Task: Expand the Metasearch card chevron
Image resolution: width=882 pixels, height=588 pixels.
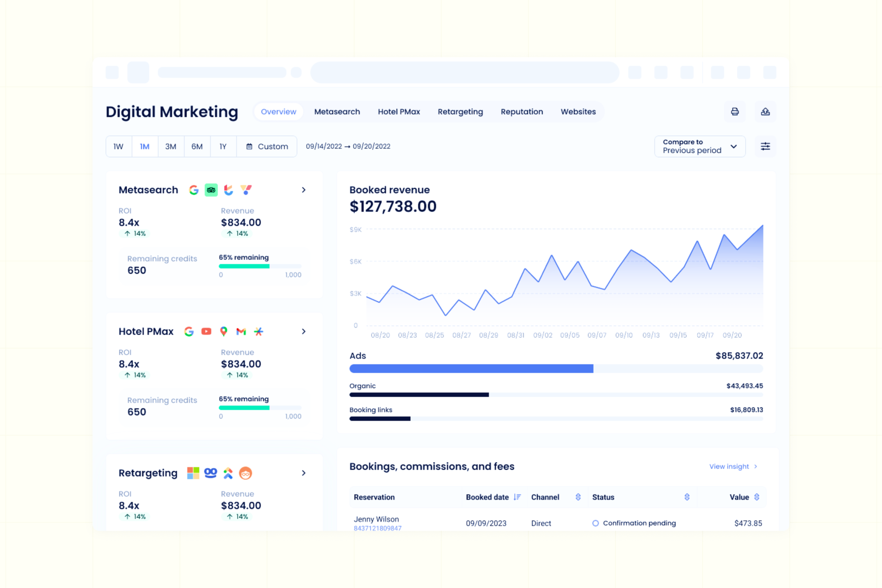Action: 304,190
